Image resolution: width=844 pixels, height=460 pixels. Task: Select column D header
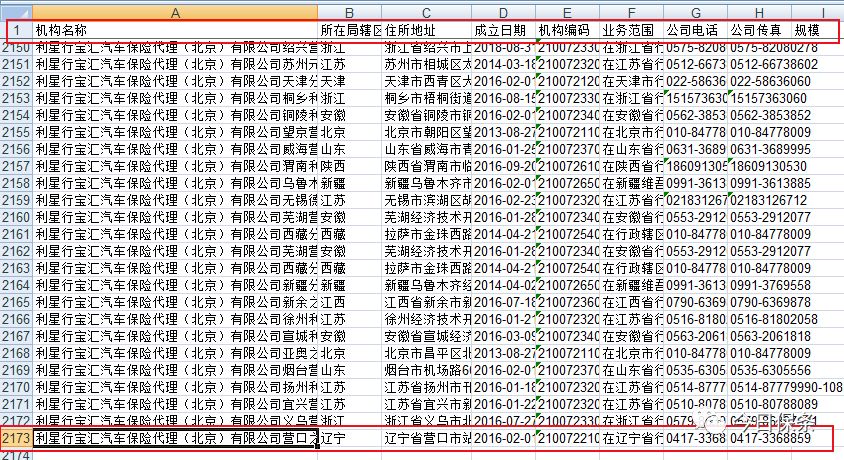pyautogui.click(x=503, y=13)
